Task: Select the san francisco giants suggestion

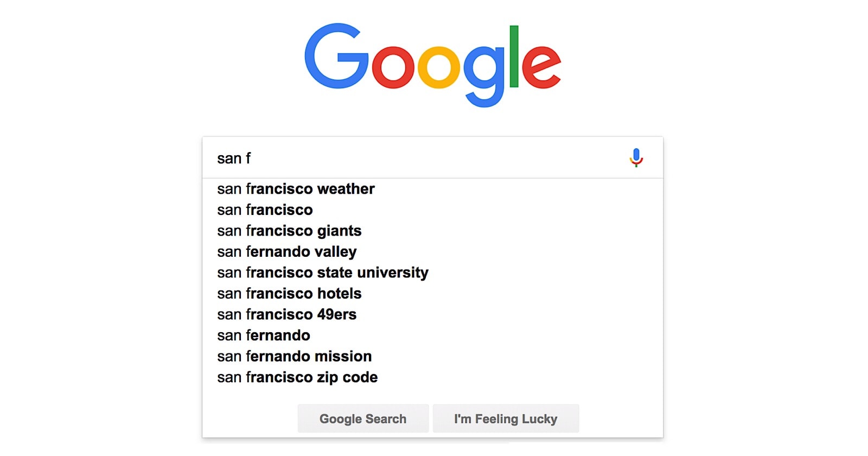Action: pyautogui.click(x=289, y=231)
